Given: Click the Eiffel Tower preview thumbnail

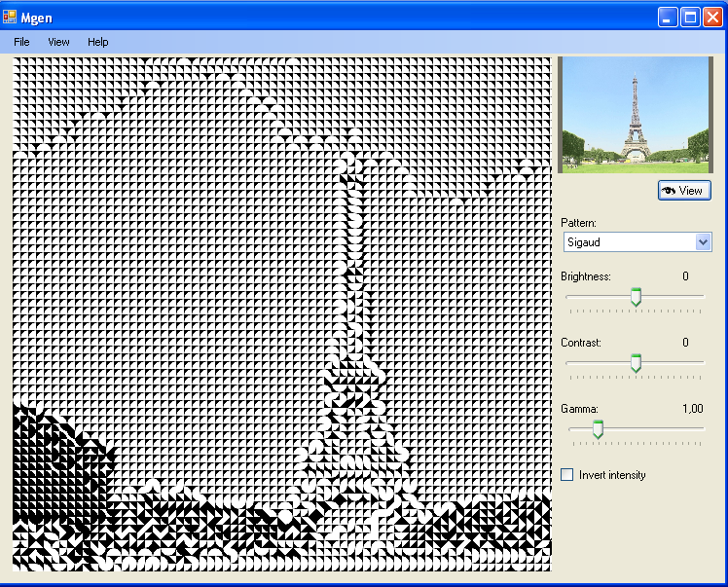Looking at the screenshot, I should tap(636, 115).
